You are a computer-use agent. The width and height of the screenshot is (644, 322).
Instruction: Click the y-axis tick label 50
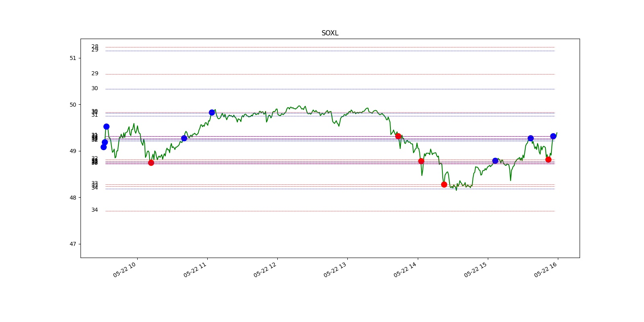73,105
